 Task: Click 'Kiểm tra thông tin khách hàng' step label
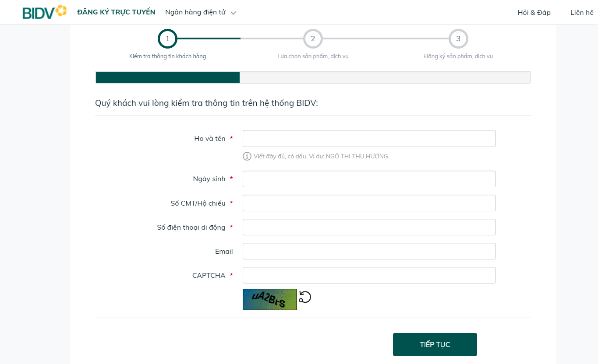click(x=167, y=56)
